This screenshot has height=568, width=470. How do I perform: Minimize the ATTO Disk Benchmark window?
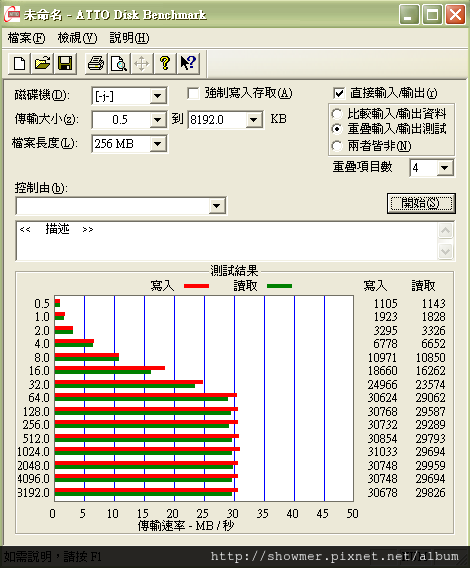(x=409, y=14)
